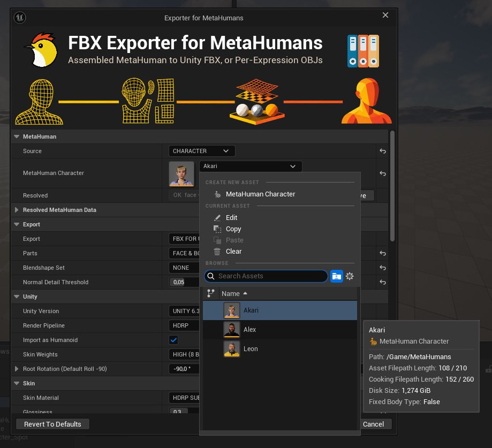
Task: Close the Exporter for MetaHumans dialog
Action: pyautogui.click(x=385, y=15)
